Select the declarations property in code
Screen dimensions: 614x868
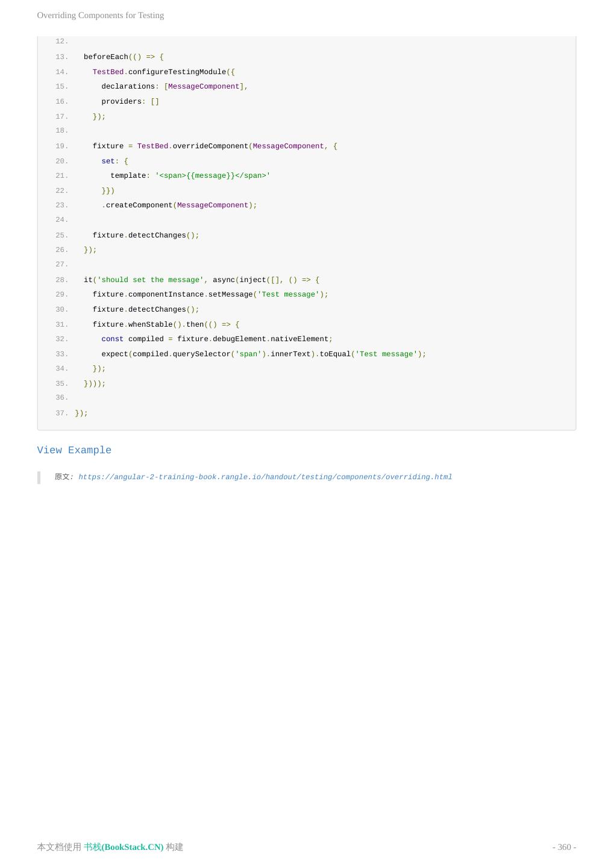[x=128, y=86]
